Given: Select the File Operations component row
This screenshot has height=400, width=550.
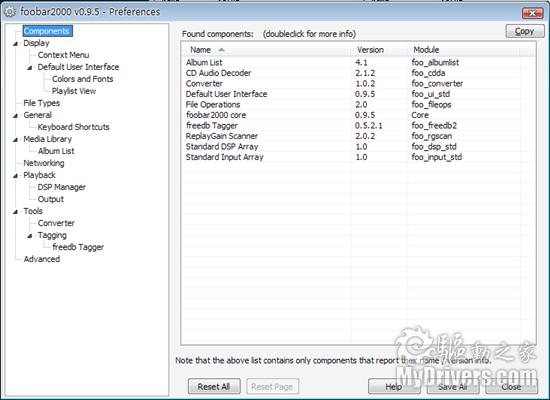Looking at the screenshot, I should [x=358, y=105].
